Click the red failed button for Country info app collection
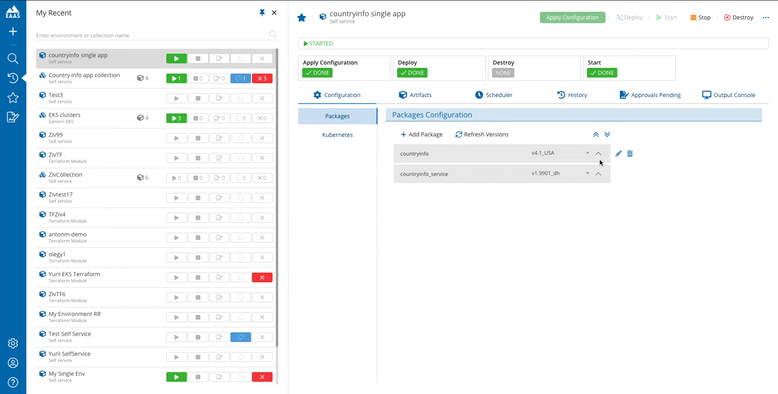 (262, 78)
